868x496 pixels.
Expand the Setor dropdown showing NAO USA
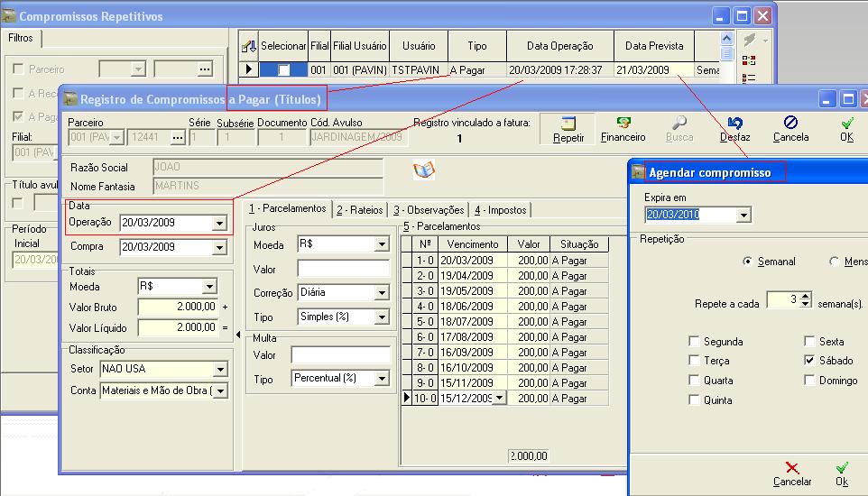[220, 369]
